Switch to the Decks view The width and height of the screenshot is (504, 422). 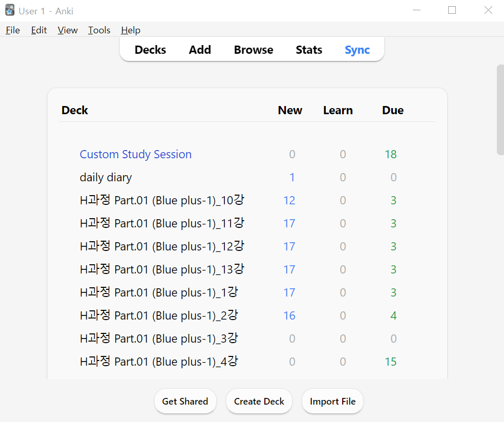[151, 50]
